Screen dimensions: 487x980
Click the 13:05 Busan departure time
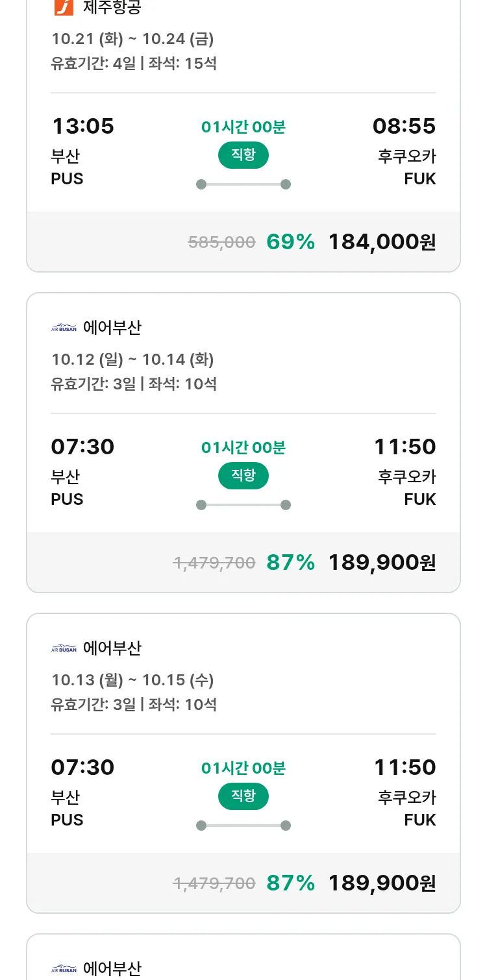82,126
